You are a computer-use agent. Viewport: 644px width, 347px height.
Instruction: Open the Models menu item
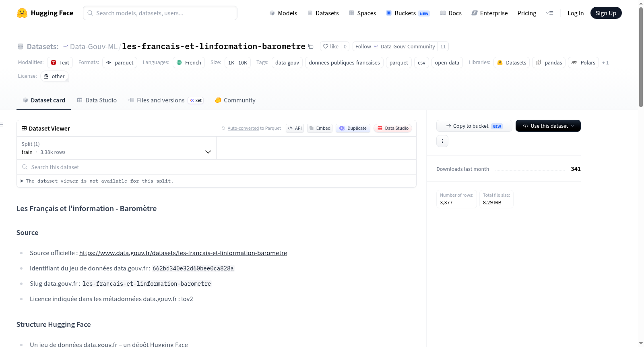coord(283,13)
